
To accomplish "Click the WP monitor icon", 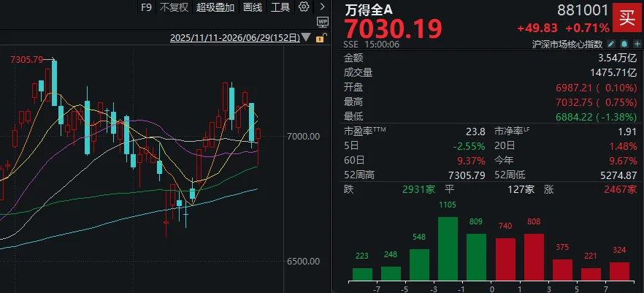I will coord(323,21).
